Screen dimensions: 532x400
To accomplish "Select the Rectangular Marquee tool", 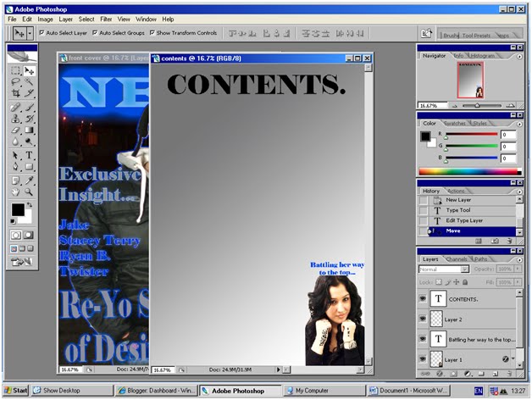I will point(15,70).
